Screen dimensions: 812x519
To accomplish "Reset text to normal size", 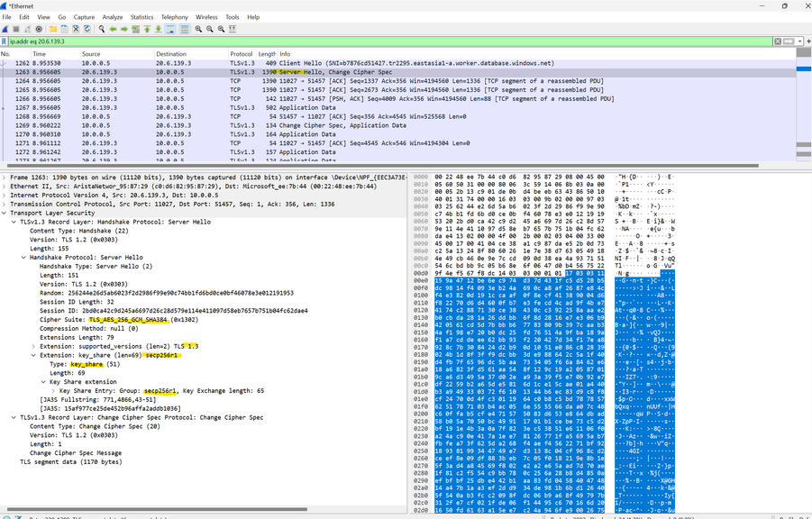I will click(x=221, y=29).
